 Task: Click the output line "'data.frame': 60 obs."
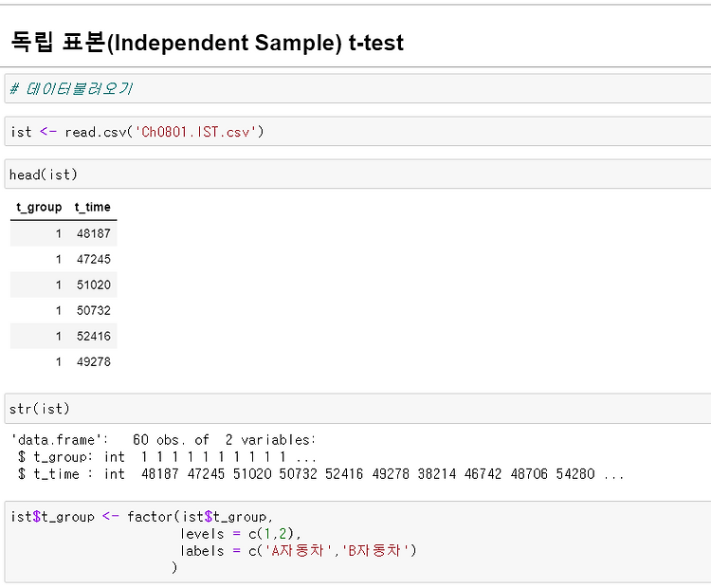click(163, 440)
